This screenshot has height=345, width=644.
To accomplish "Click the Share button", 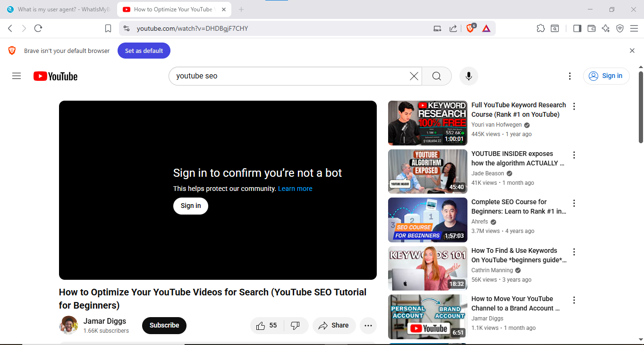I will click(334, 326).
